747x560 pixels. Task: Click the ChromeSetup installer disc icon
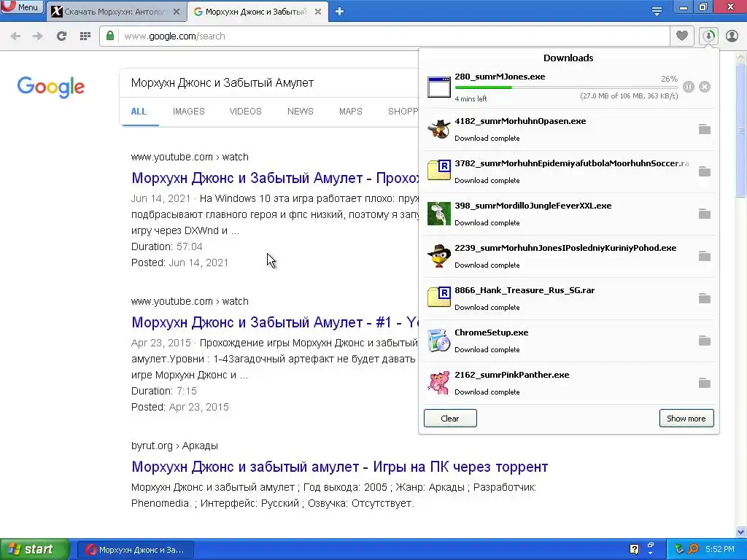click(x=438, y=341)
